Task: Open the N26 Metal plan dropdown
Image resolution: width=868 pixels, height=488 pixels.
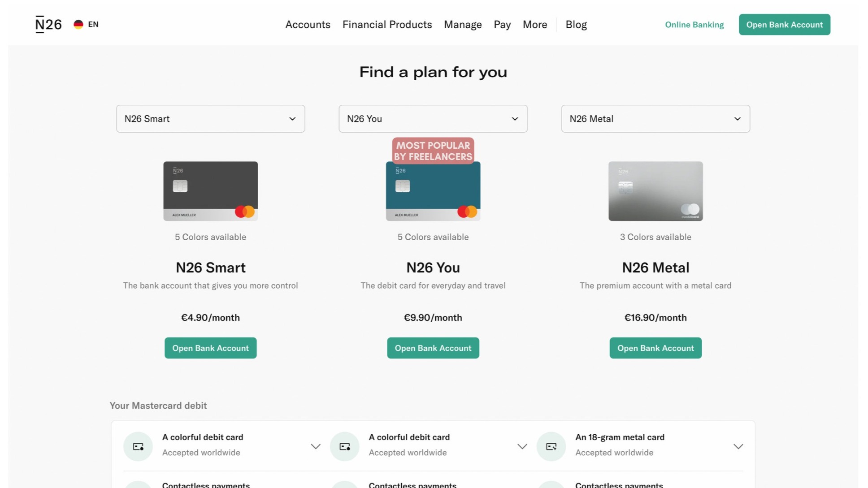Action: point(655,119)
